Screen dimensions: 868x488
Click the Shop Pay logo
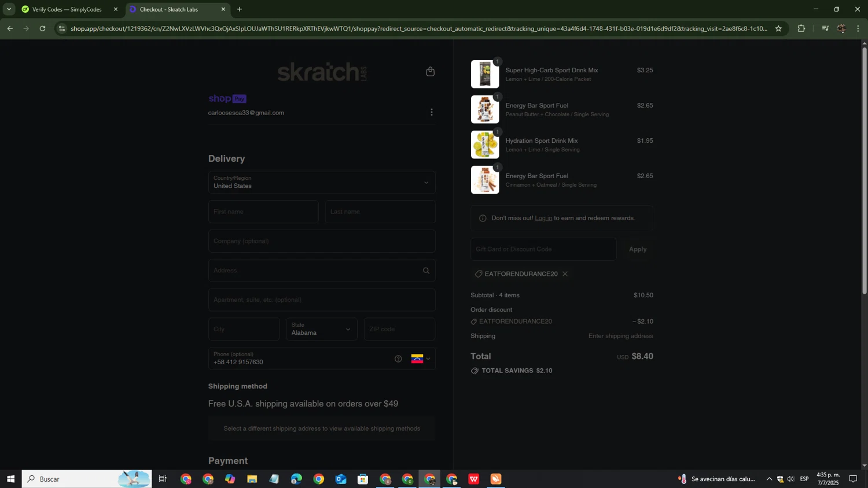click(227, 99)
